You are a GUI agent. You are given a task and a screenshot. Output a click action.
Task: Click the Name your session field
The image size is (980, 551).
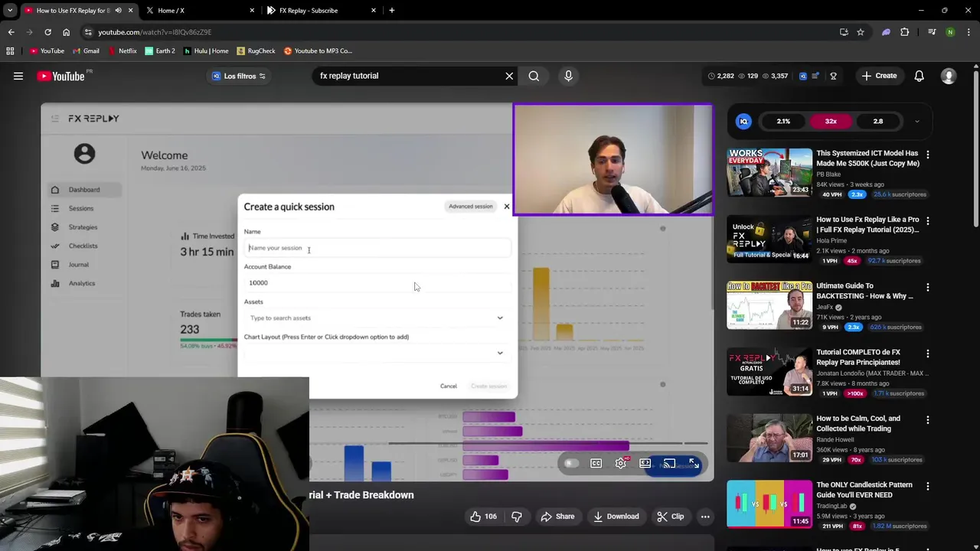point(377,248)
